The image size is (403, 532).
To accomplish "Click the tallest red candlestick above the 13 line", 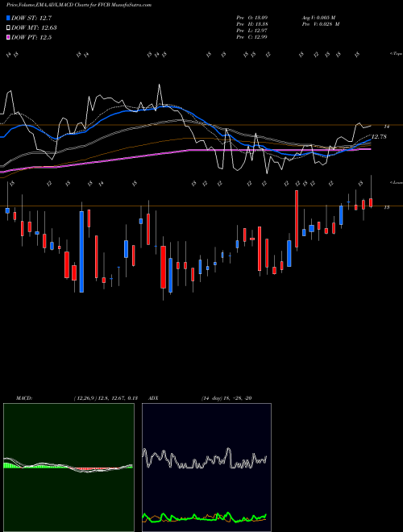I will coord(297,218).
